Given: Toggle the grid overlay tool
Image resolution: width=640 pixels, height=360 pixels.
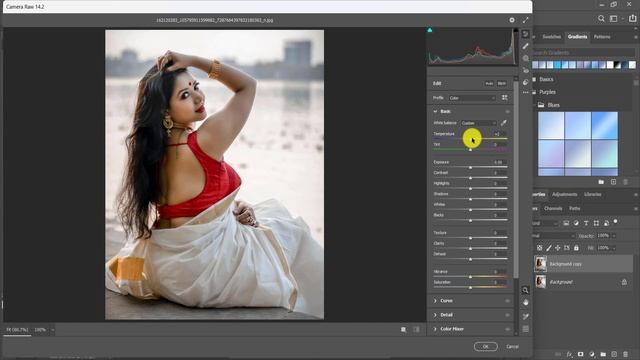Looking at the screenshot, I should coord(526,329).
